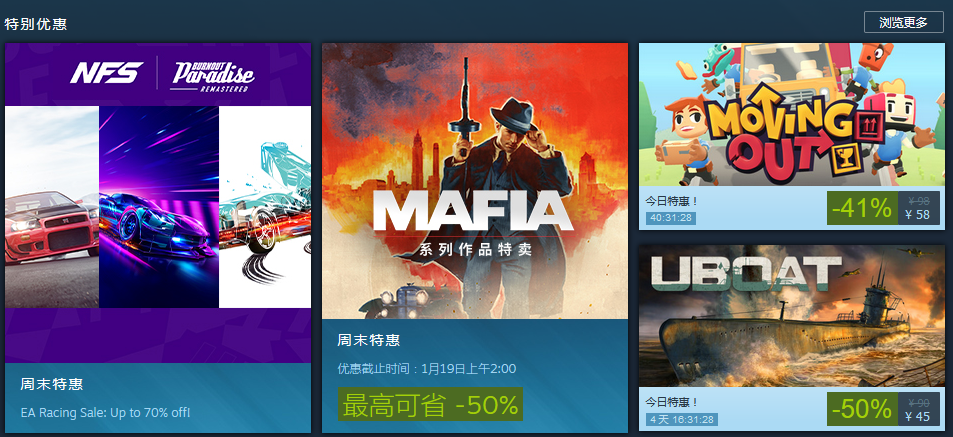Open the red Nissan car artwork
Viewport: 953px width, 437px height.
click(52, 207)
